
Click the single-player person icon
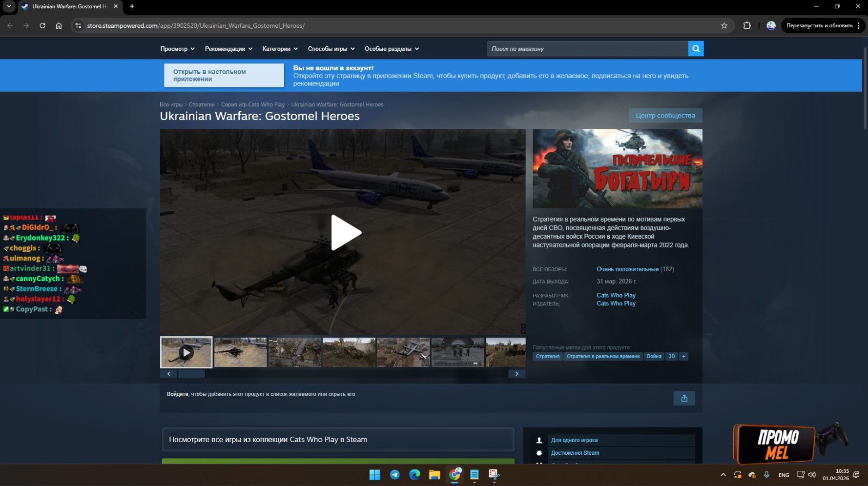(539, 440)
